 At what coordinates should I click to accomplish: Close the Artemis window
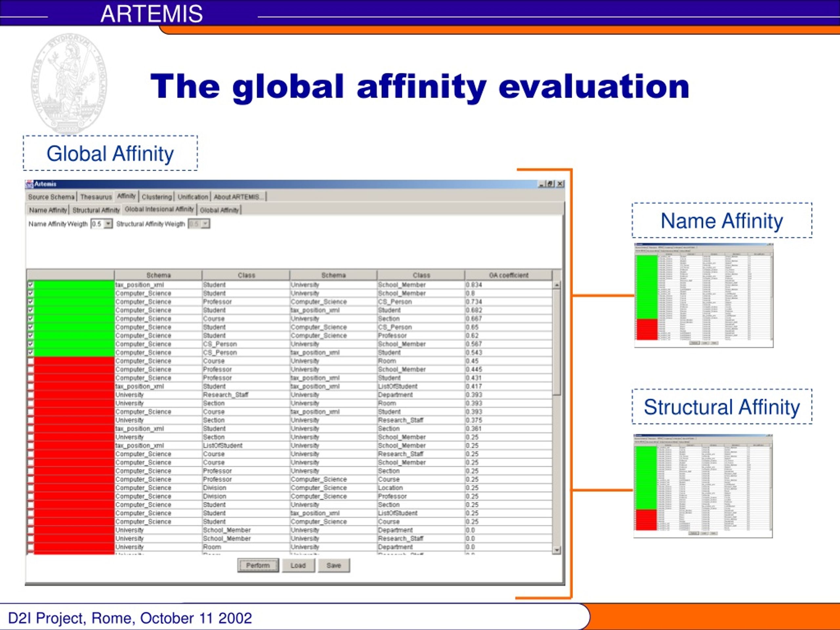(x=560, y=184)
